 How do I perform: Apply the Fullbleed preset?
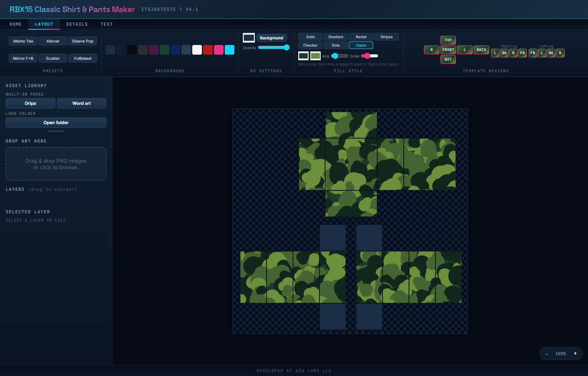tap(83, 59)
